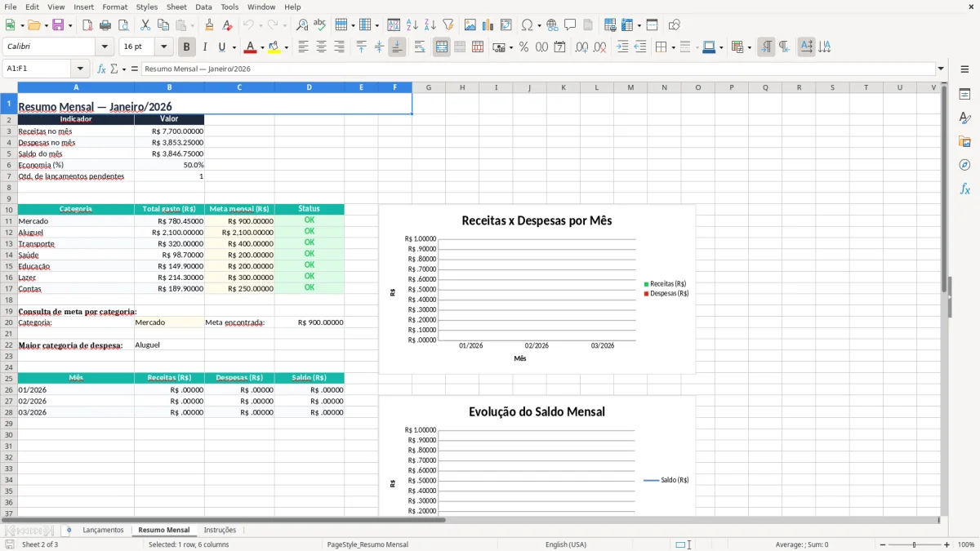Activate the Clone Formatting paintbrush

(x=209, y=25)
